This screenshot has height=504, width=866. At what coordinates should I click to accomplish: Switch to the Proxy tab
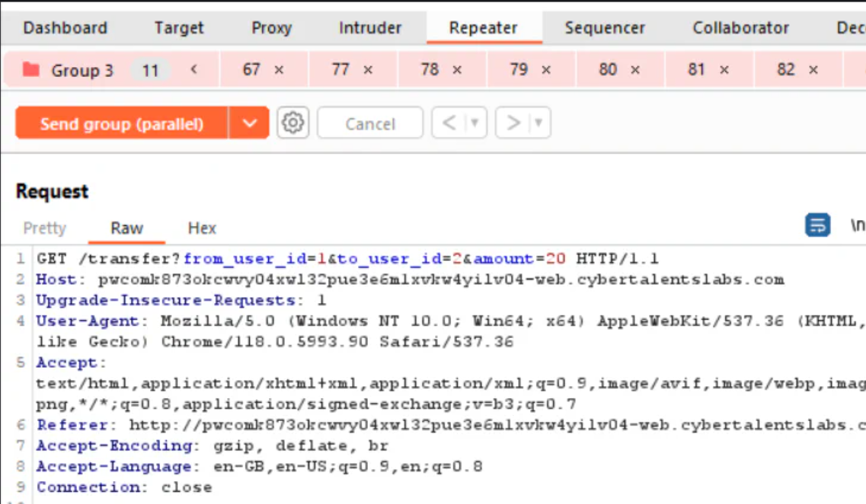pyautogui.click(x=271, y=28)
